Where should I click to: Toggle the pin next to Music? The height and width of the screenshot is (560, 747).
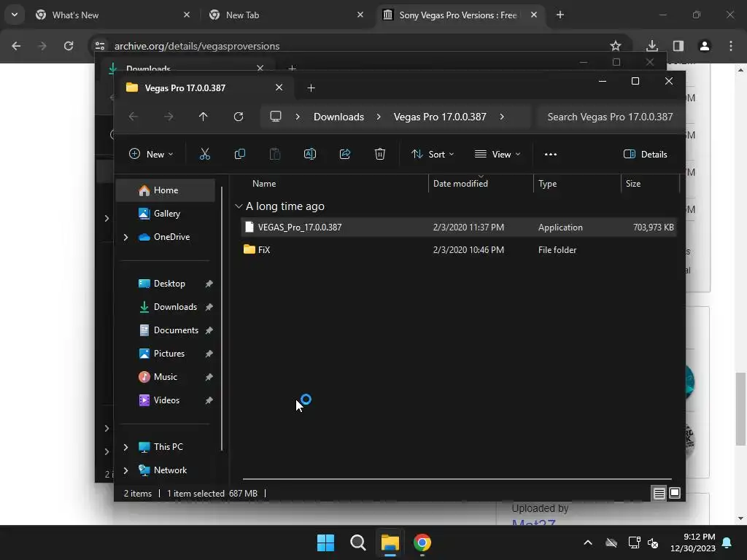209,377
